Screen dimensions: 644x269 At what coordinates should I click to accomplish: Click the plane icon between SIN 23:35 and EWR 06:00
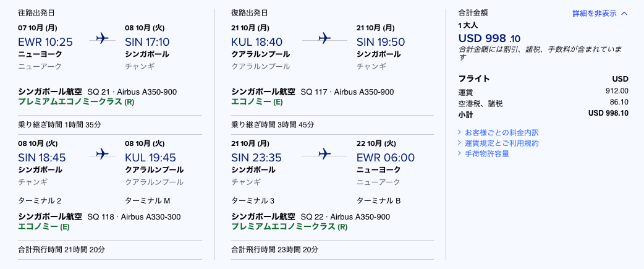[x=324, y=154]
